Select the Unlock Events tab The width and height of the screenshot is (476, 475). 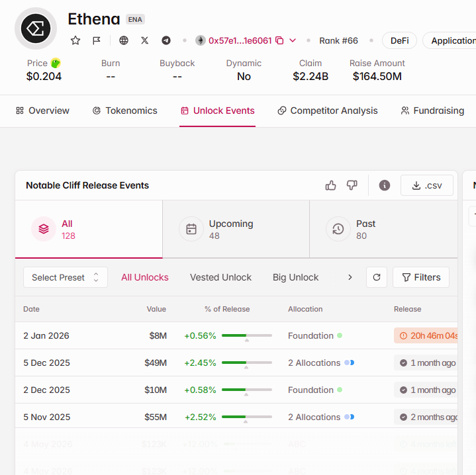(217, 110)
